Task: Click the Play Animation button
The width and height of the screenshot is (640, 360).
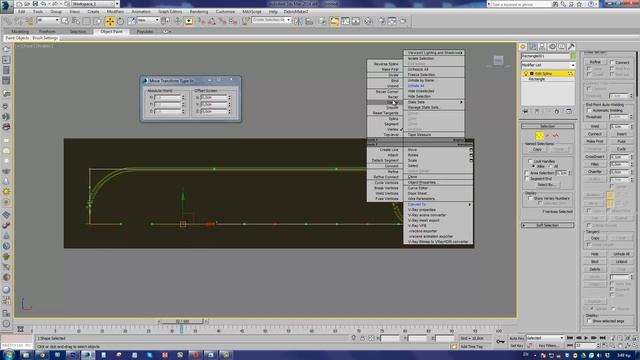Action: (586, 338)
